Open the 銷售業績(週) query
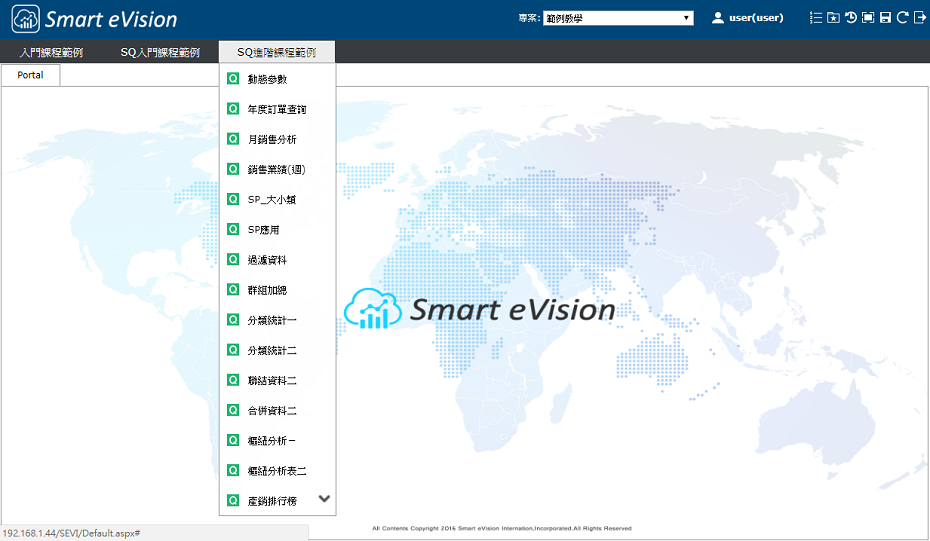 278,170
